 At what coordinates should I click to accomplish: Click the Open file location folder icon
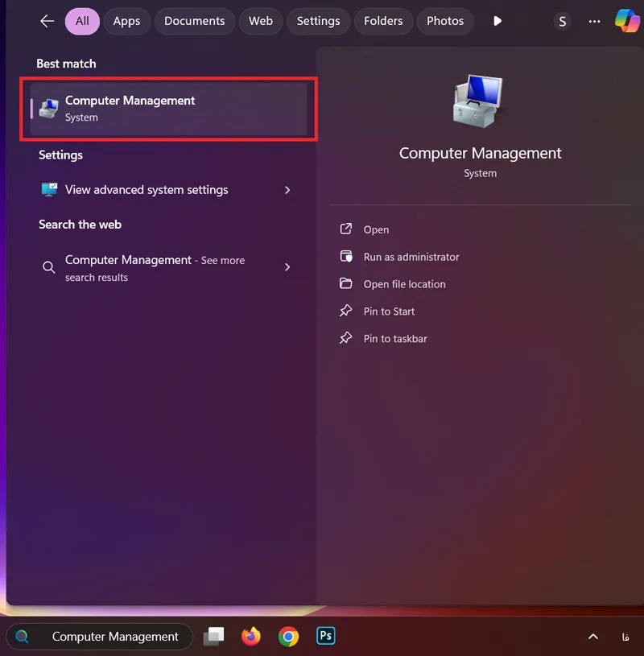coord(345,283)
